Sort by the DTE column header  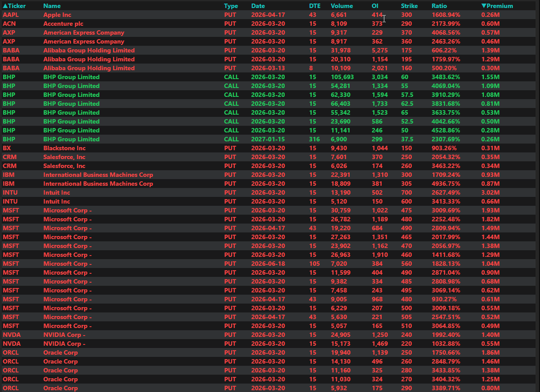click(x=315, y=6)
